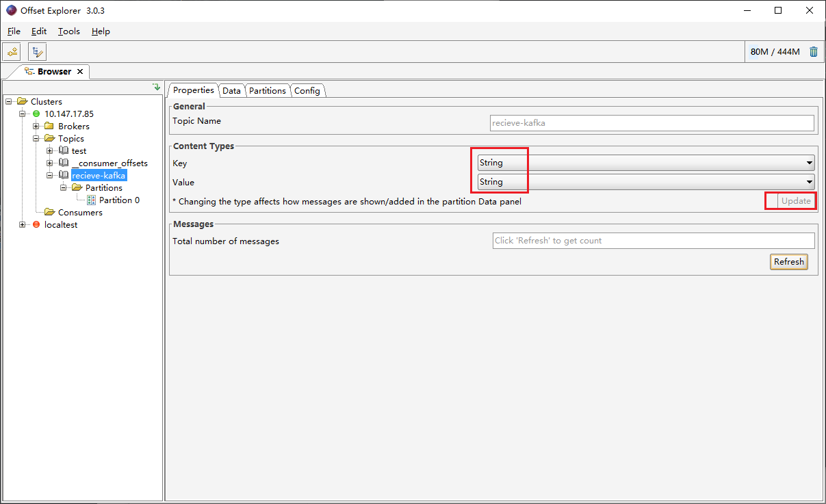
Task: Click the Topics folder icon
Action: coord(49,139)
